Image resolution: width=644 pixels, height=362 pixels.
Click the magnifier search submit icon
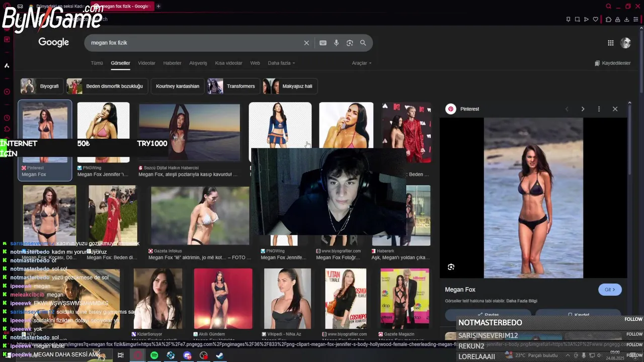(363, 43)
